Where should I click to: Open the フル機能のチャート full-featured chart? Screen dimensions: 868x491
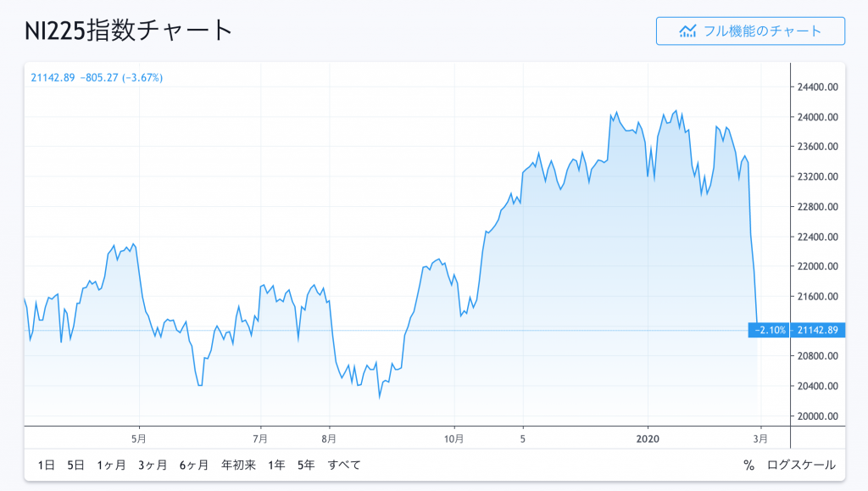750,31
